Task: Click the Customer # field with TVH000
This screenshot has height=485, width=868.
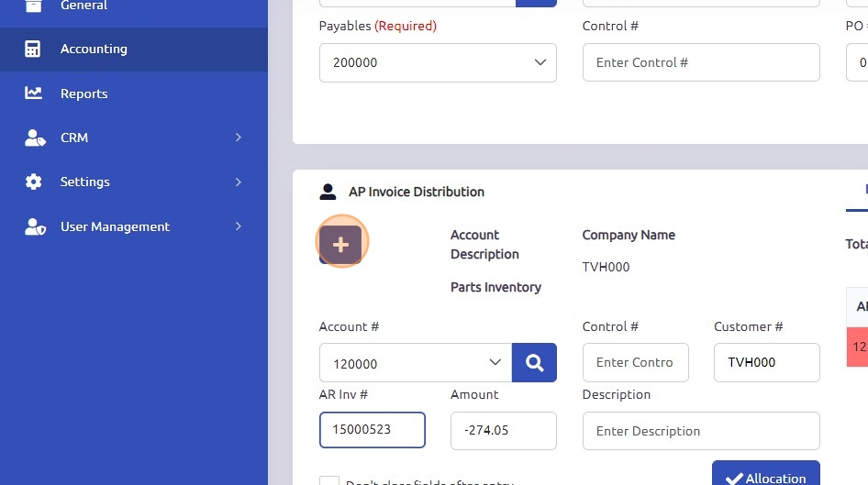Action: click(x=767, y=363)
